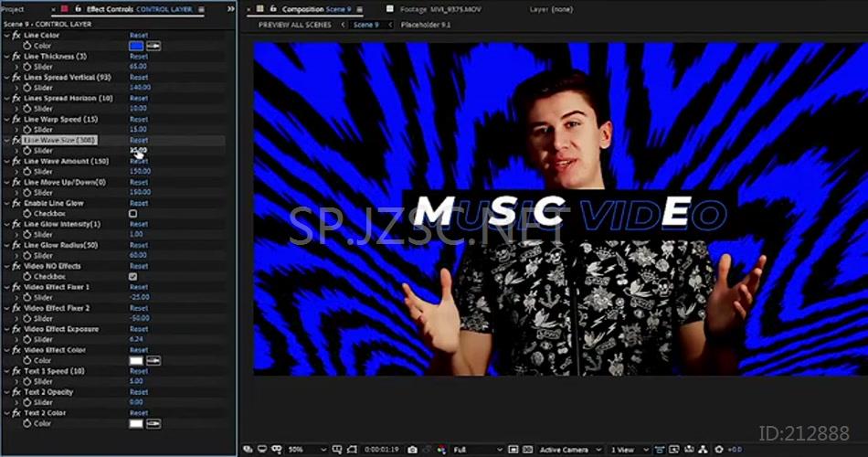Take a snapshot with the camera icon
This screenshot has height=457, width=868.
pos(412,450)
